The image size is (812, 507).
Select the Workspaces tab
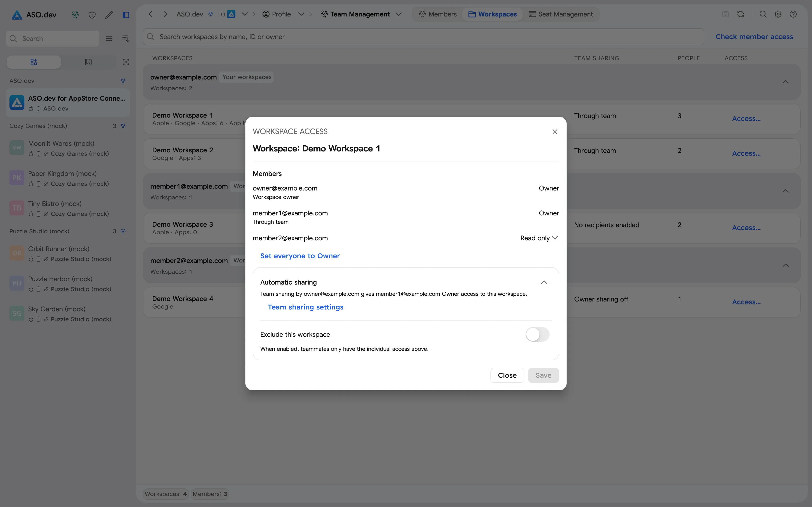point(492,14)
